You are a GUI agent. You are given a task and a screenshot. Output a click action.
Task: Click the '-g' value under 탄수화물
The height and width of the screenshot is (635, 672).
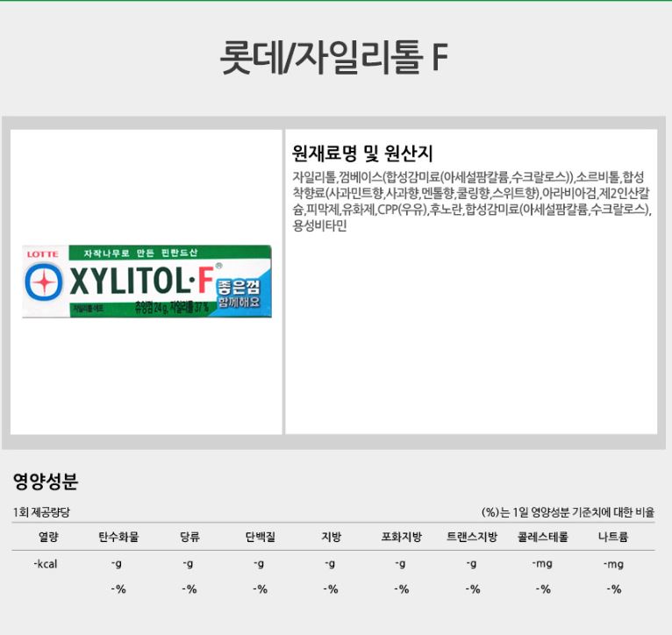click(x=116, y=564)
